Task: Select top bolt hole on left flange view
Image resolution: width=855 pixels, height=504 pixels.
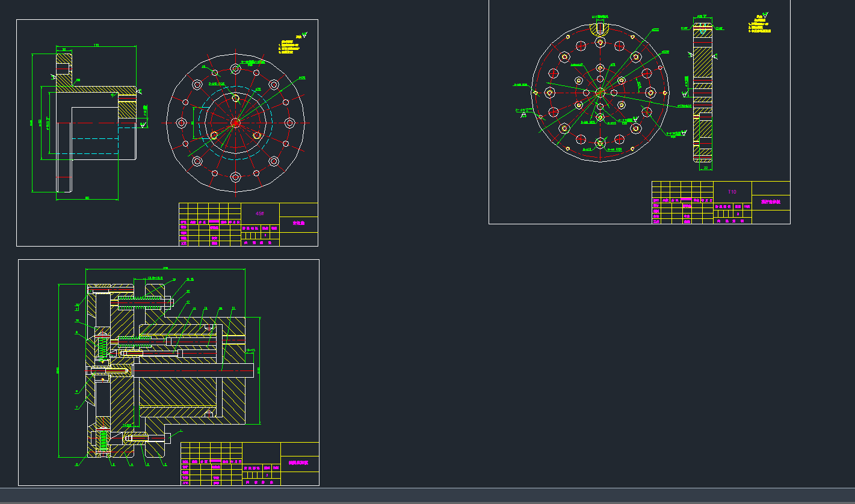Action: click(x=235, y=69)
